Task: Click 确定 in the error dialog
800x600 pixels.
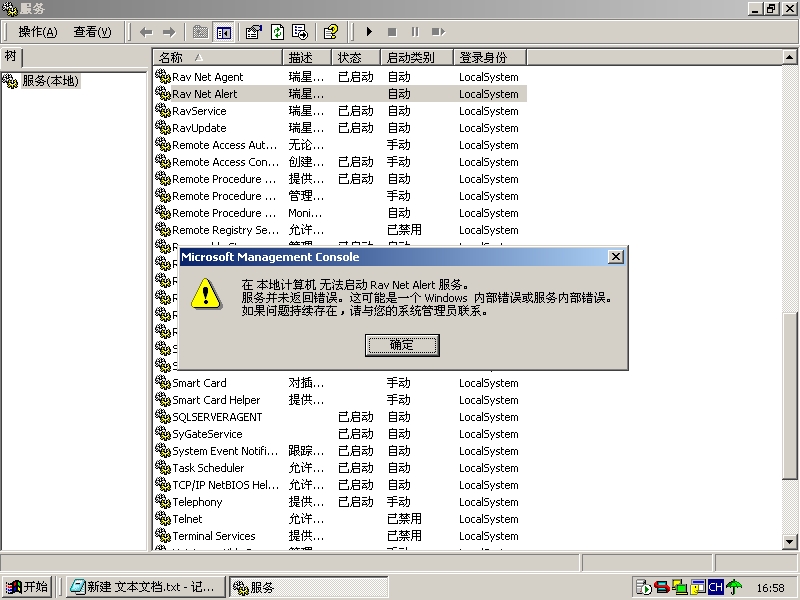Action: click(x=402, y=345)
